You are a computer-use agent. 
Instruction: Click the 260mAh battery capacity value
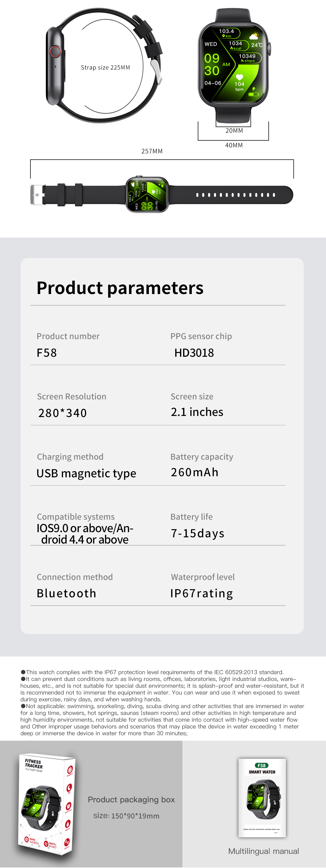(x=195, y=472)
